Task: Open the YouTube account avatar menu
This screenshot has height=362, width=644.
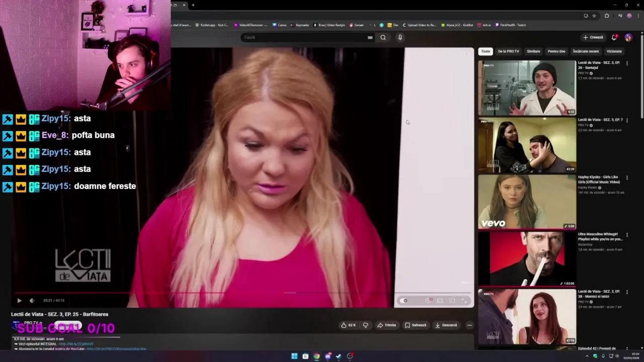Action: pos(628,37)
